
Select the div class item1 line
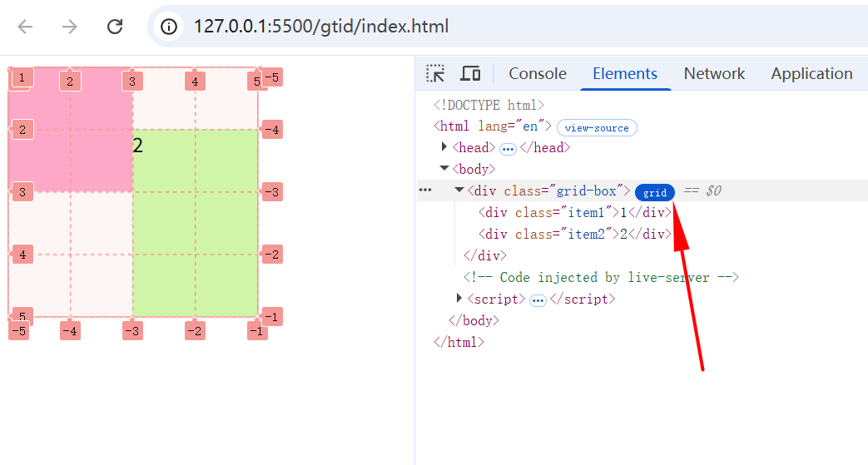click(x=574, y=213)
